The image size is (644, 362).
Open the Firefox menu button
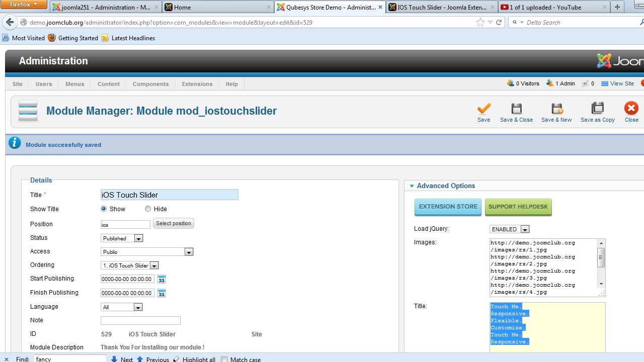coord(24,5)
